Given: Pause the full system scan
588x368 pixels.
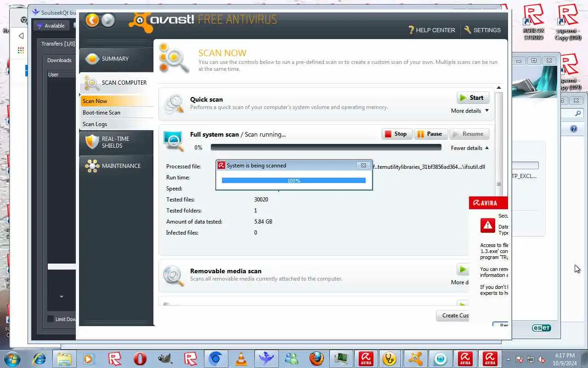Looking at the screenshot, I should coord(430,134).
